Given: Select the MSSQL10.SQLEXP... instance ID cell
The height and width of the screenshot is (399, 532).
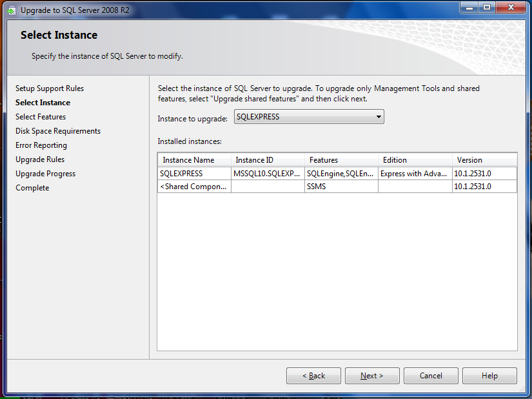Looking at the screenshot, I should coord(268,174).
